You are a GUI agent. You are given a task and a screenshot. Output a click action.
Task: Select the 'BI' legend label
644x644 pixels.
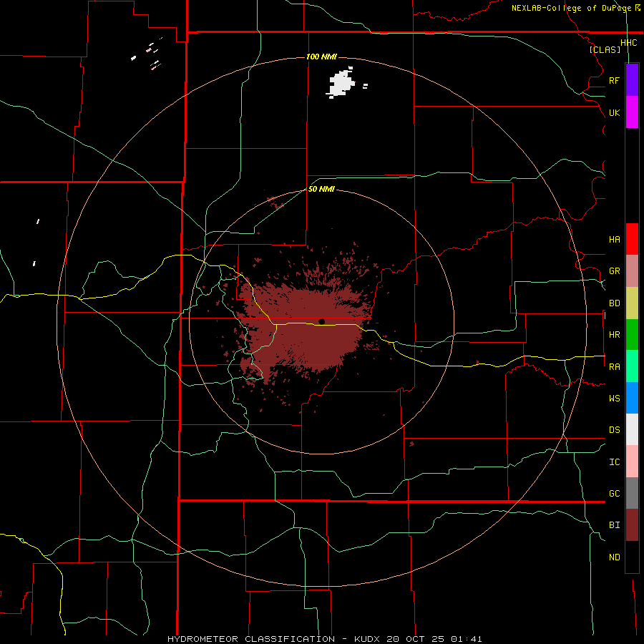tap(614, 525)
